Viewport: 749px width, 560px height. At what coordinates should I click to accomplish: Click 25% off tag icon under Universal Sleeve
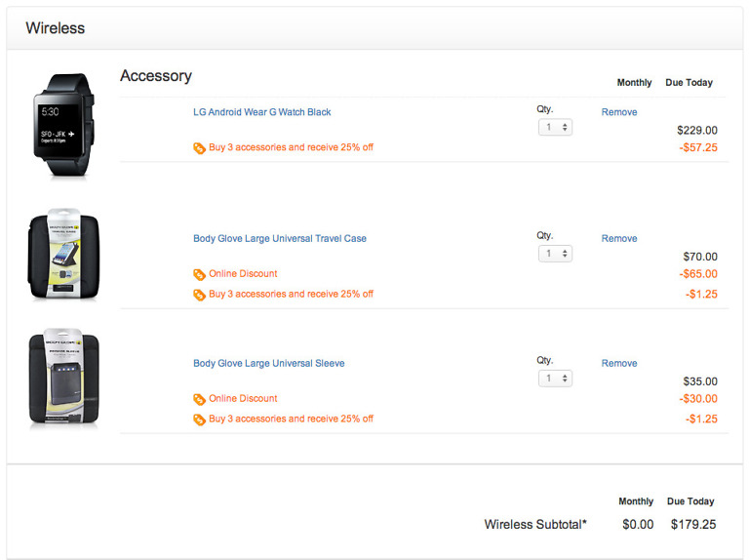coord(199,420)
